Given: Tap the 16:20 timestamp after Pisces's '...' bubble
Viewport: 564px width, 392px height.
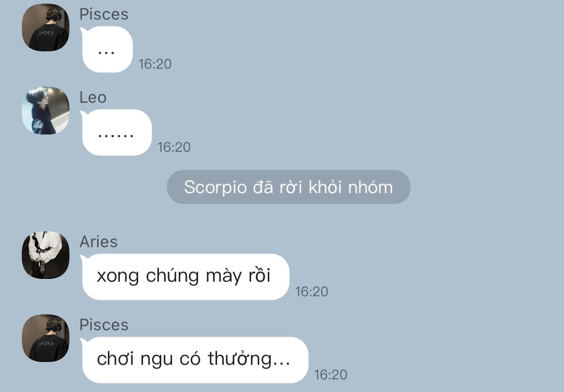Looking at the screenshot, I should coord(155,64).
